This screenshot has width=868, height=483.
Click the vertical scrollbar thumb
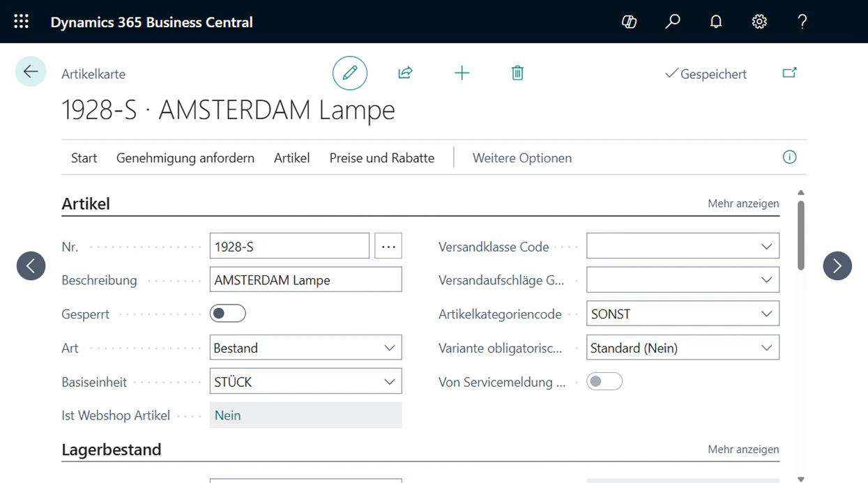click(801, 236)
